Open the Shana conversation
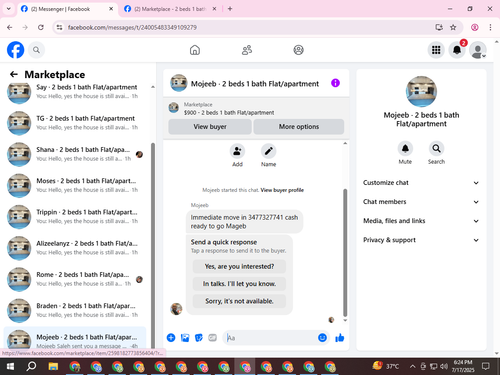 (75, 154)
